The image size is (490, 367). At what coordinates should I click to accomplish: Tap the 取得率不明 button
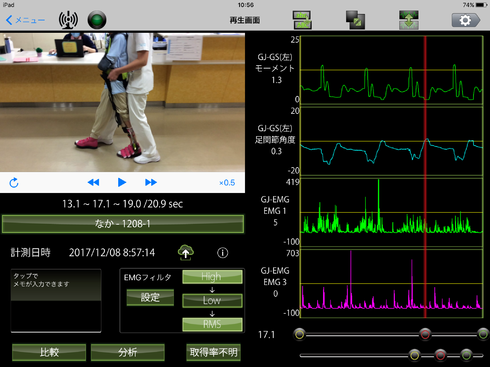pyautogui.click(x=213, y=352)
